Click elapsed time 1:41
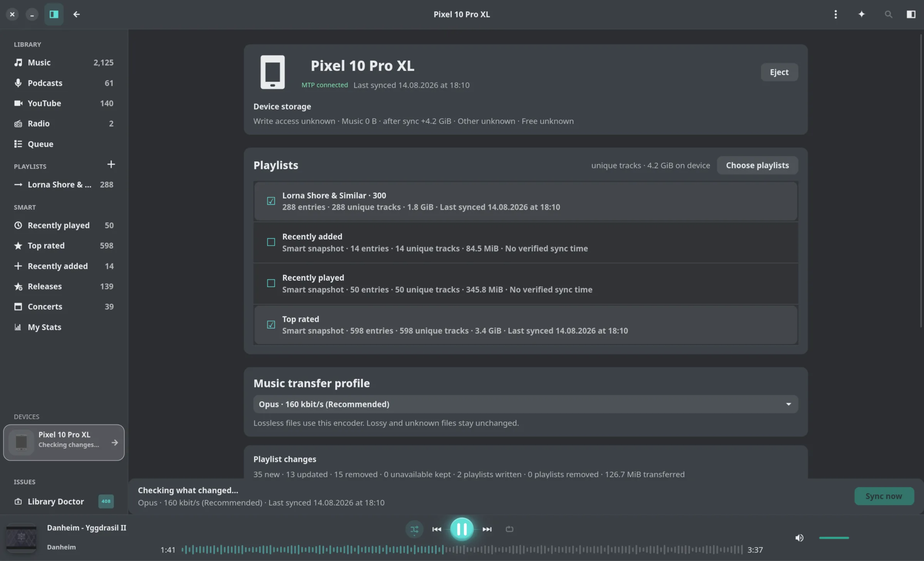Image resolution: width=924 pixels, height=561 pixels. 168,550
